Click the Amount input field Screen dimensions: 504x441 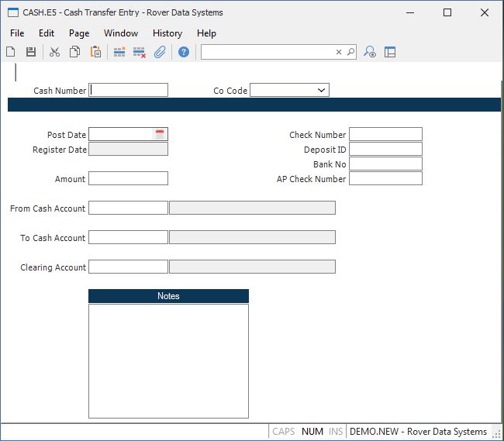pyautogui.click(x=129, y=179)
